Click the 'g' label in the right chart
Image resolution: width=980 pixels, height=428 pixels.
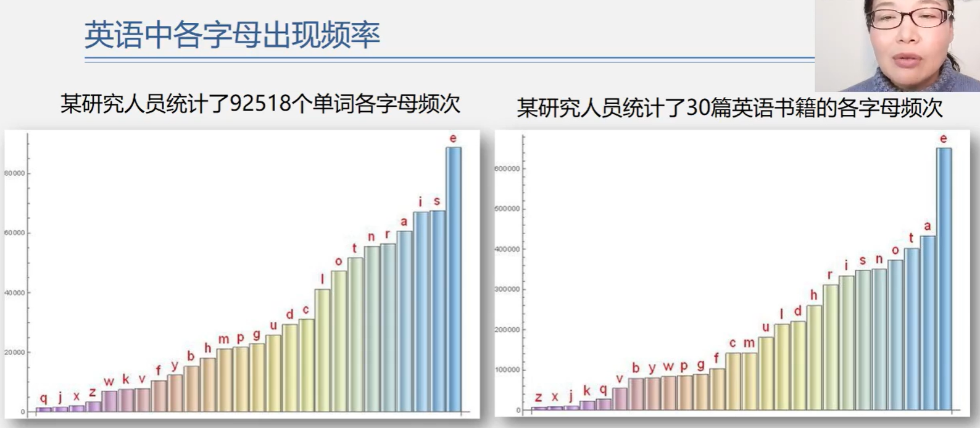tap(700, 365)
